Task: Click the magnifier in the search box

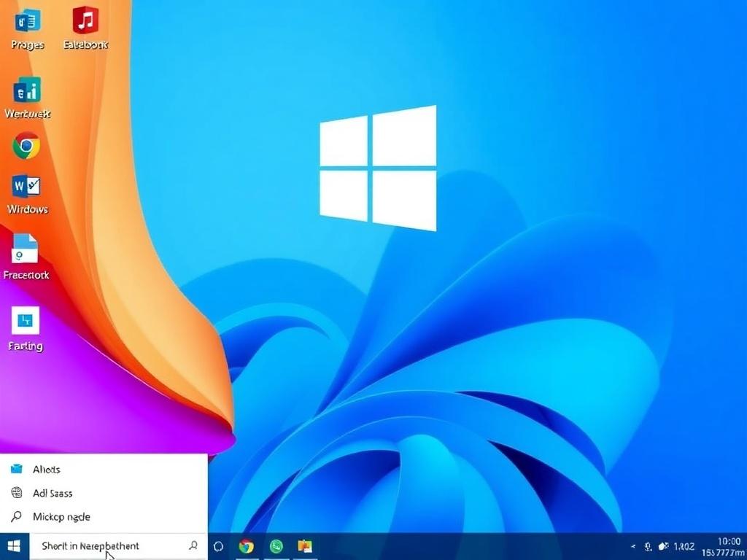Action: (193, 545)
